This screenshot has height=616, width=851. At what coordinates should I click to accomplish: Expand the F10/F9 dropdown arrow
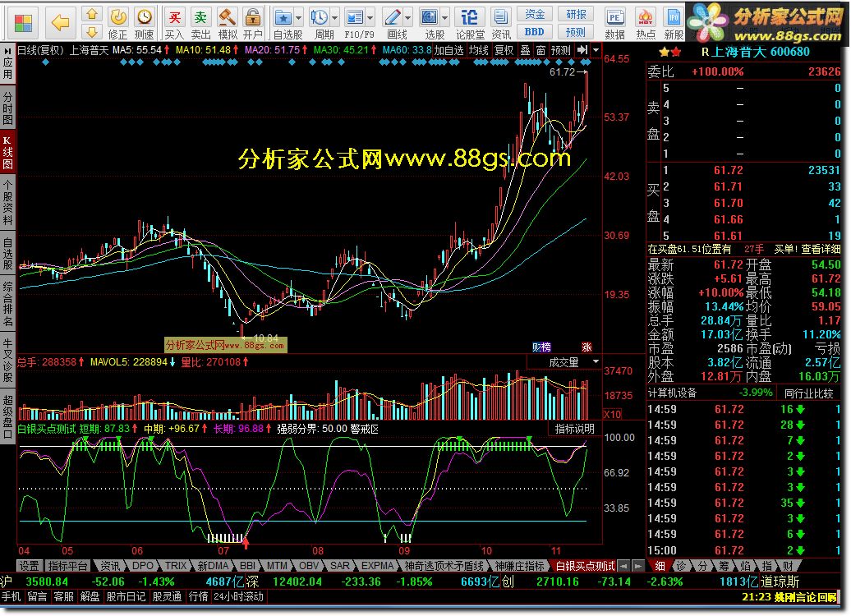coord(370,18)
